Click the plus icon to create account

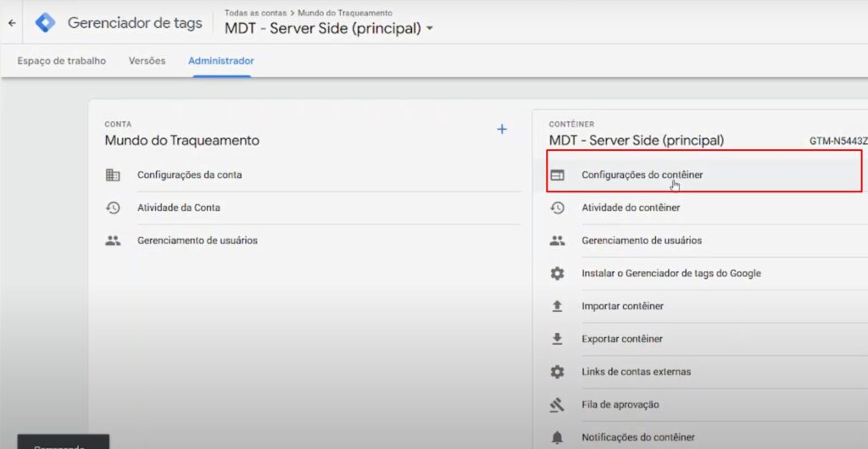point(501,130)
